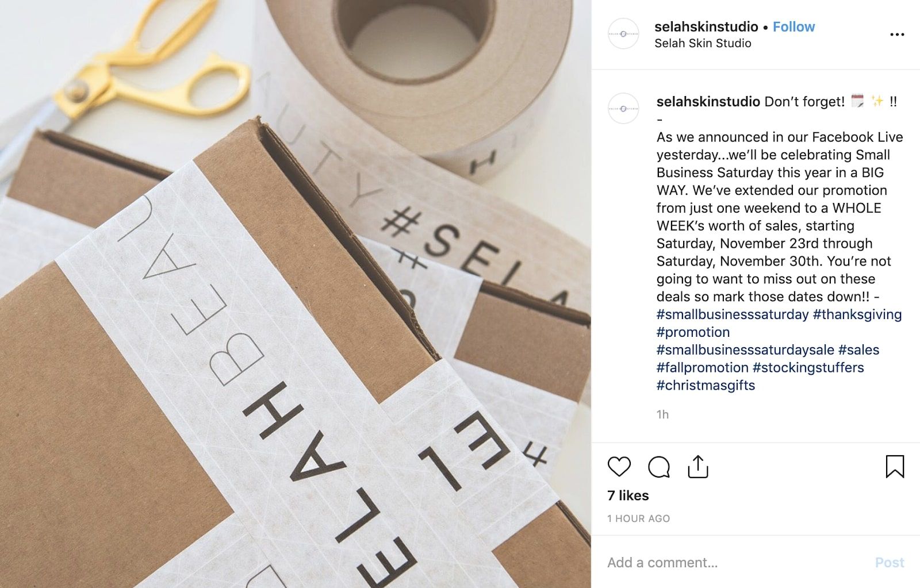
Task: View the 7 likes list
Action: point(628,495)
